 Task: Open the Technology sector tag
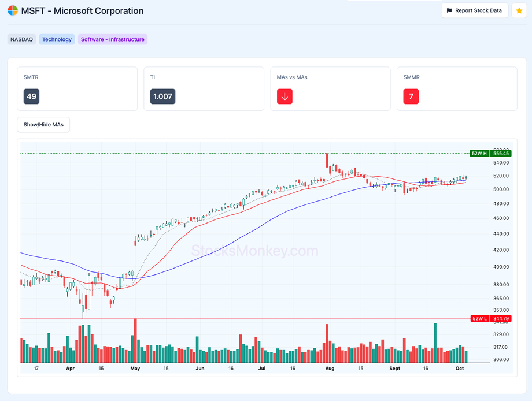57,39
